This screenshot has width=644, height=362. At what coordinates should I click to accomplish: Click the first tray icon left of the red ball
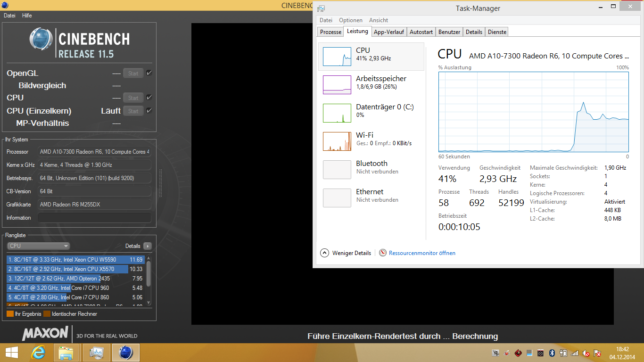495,353
